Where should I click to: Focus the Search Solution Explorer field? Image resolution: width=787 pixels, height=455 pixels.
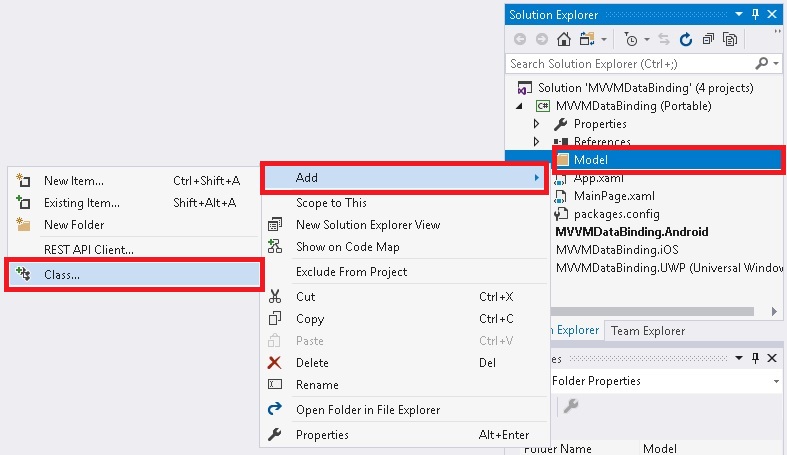635,63
